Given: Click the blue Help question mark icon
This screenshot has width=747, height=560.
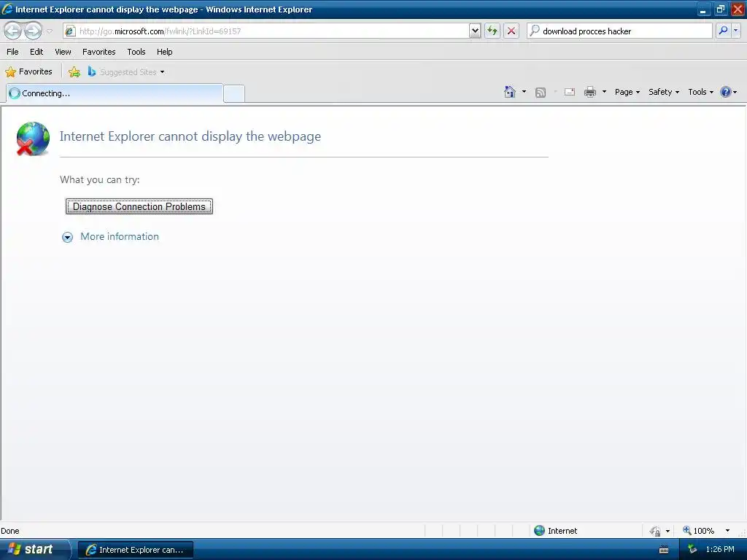Looking at the screenshot, I should 726,92.
